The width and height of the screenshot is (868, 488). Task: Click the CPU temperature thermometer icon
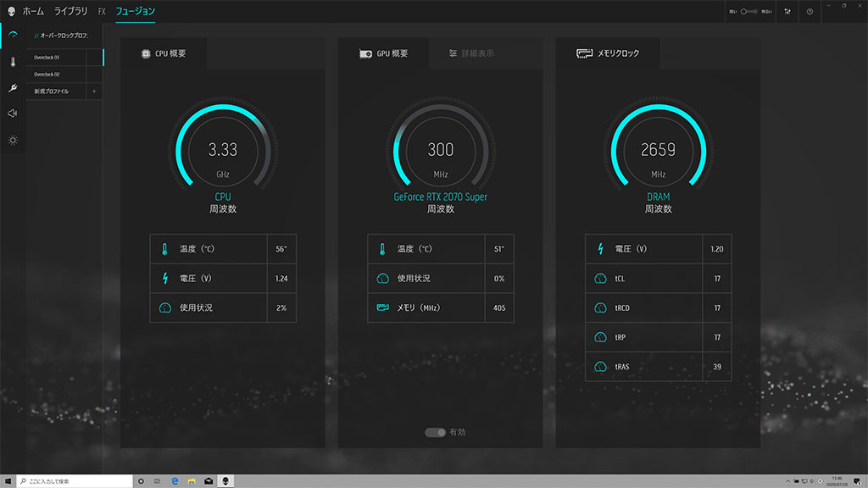click(x=164, y=249)
